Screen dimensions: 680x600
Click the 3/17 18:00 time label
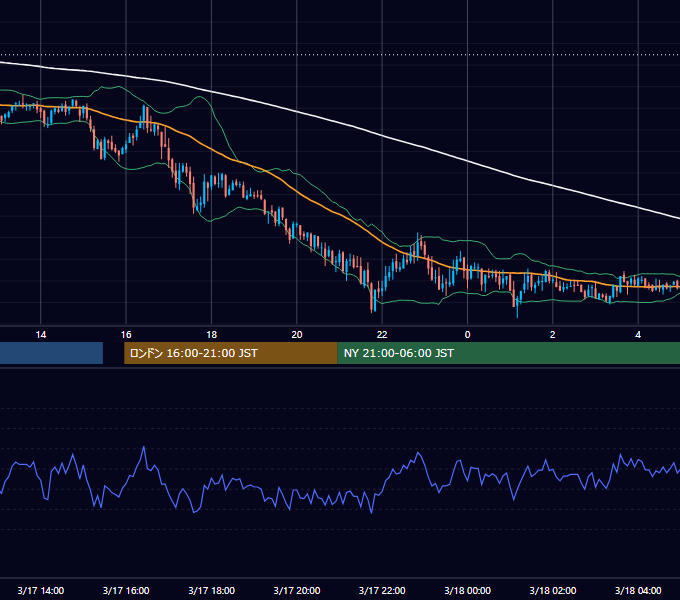[x=211, y=590]
